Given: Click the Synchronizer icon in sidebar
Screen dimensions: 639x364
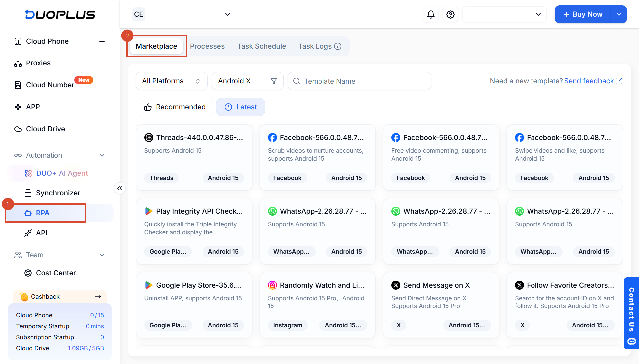Looking at the screenshot, I should tap(28, 193).
